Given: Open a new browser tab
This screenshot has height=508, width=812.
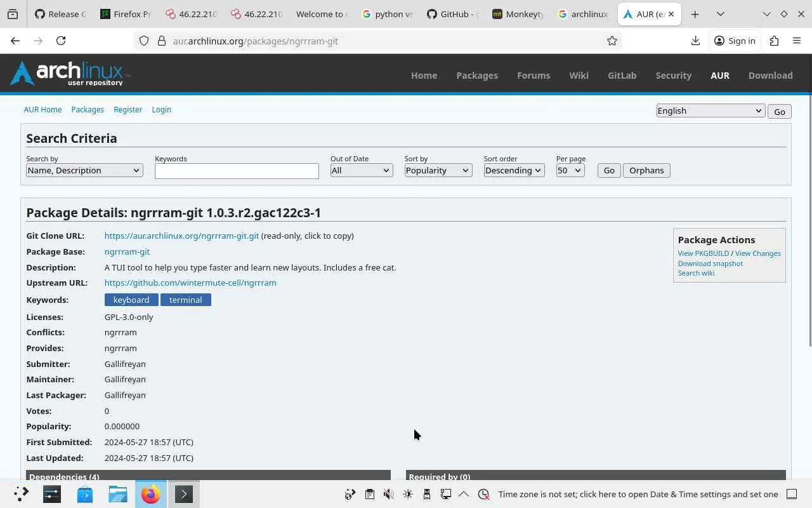Looking at the screenshot, I should coord(695,14).
